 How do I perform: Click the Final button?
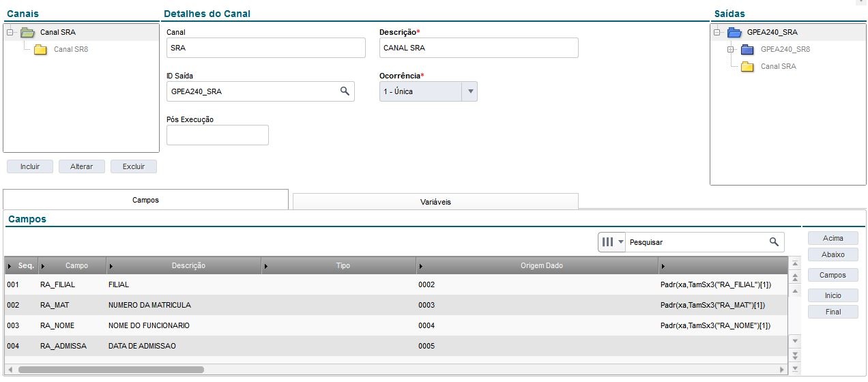[x=833, y=312]
